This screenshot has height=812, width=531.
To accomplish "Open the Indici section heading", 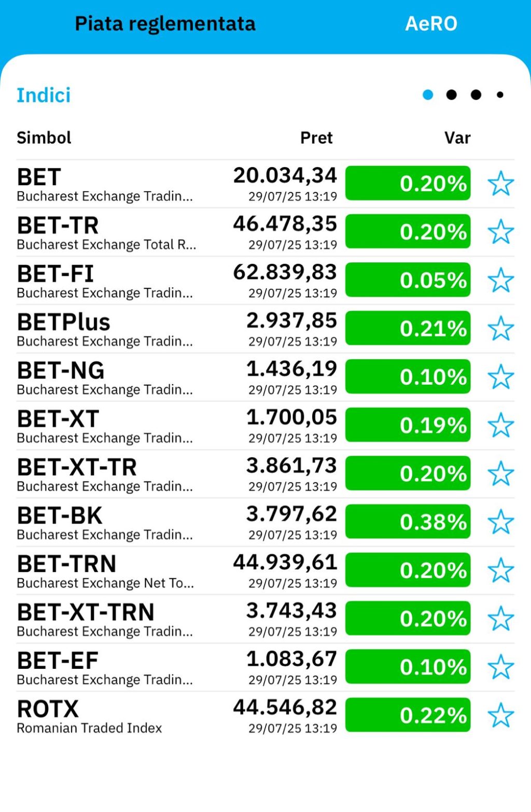I will (x=44, y=95).
